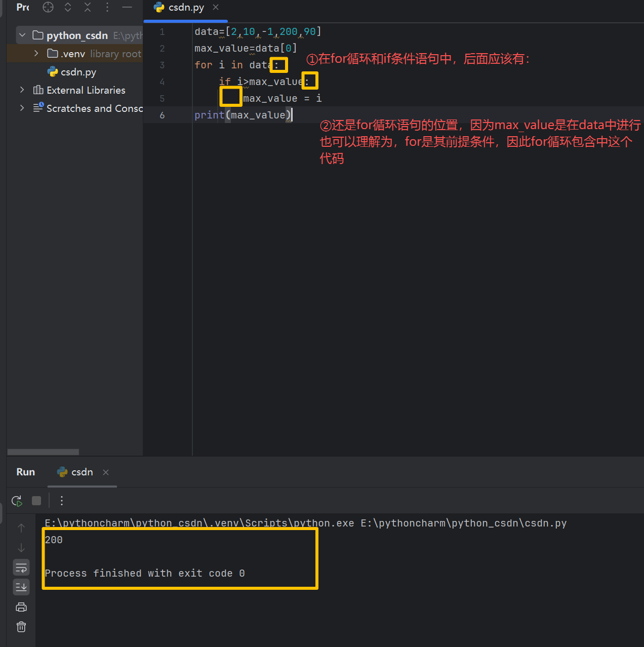644x647 pixels.
Task: Open the Run toolbar more options
Action: [x=62, y=501]
